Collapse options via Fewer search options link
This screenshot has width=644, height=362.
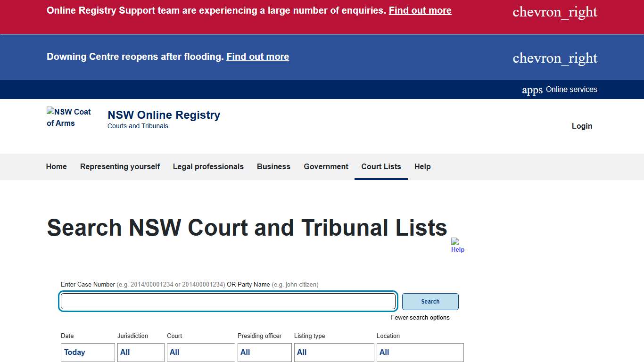[x=420, y=317]
